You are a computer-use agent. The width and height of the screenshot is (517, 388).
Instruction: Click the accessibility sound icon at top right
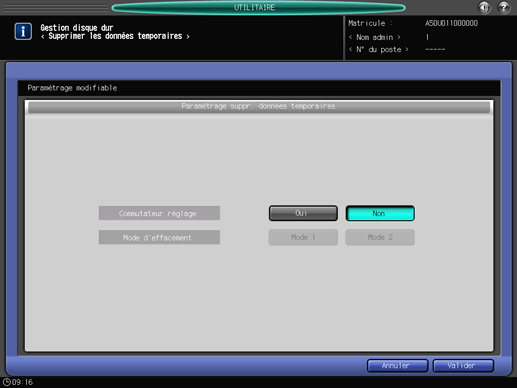pyautogui.click(x=484, y=7)
